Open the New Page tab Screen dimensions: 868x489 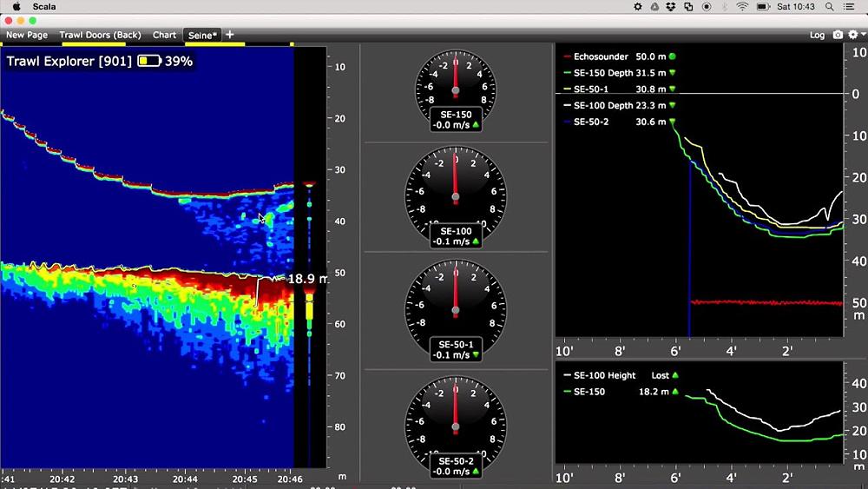(x=27, y=35)
